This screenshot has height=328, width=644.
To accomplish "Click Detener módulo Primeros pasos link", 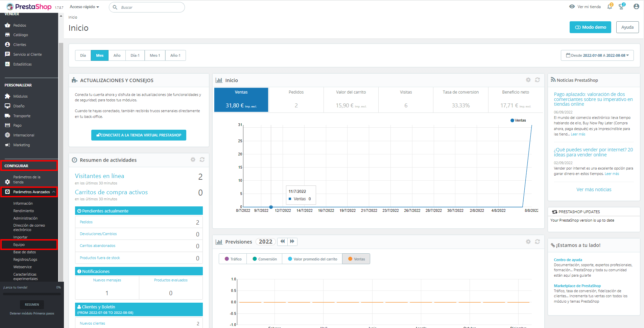I will click(32, 313).
